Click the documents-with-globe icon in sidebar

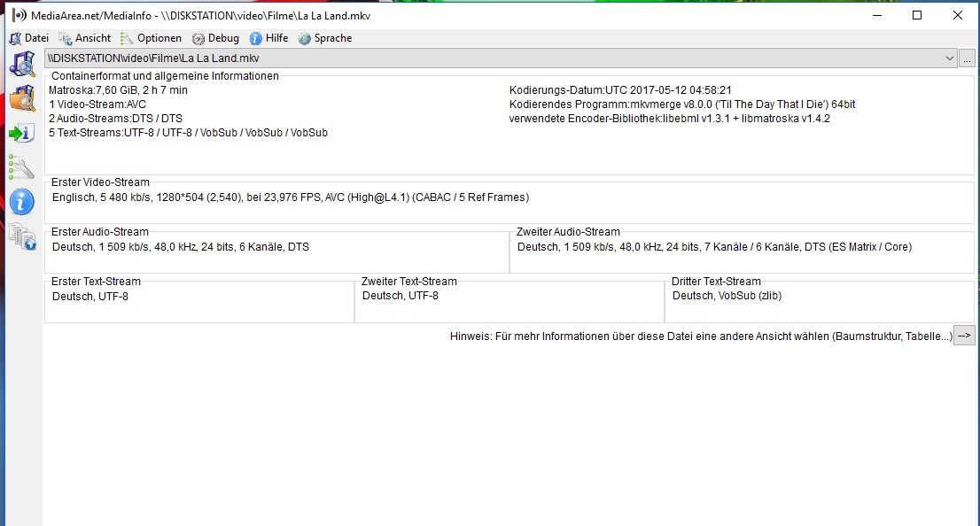point(21,236)
